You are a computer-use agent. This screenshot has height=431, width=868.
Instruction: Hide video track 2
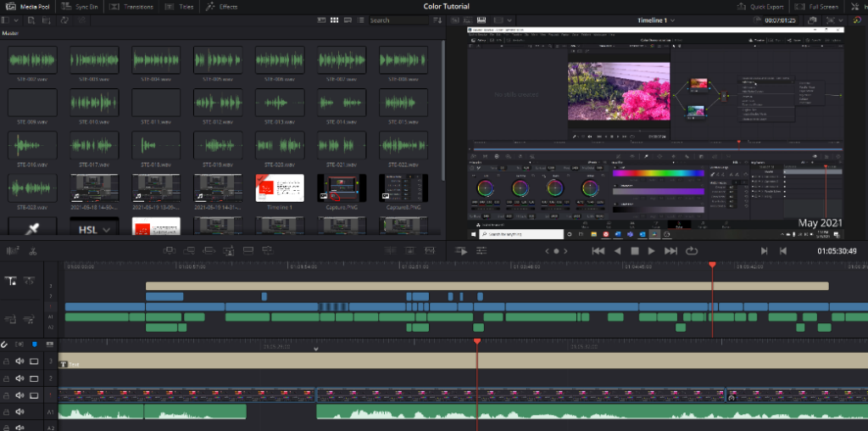tap(34, 378)
